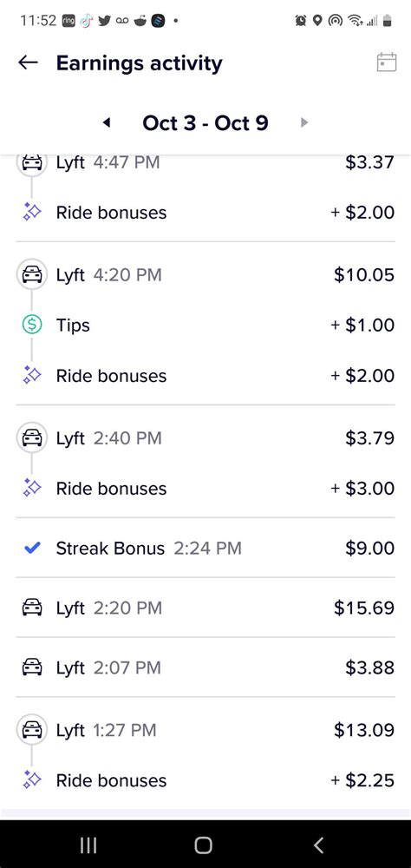The image size is (411, 868).
Task: Tap the Android home button
Action: click(204, 845)
